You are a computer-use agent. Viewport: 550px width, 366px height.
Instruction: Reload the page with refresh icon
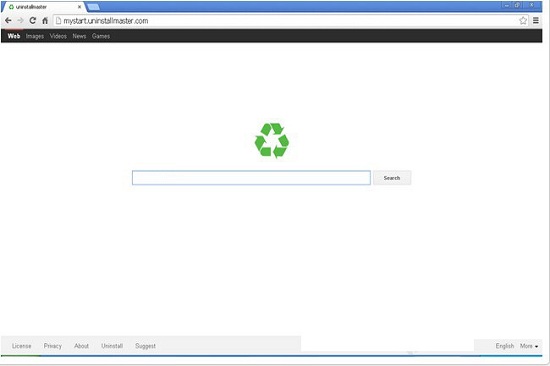tap(33, 21)
